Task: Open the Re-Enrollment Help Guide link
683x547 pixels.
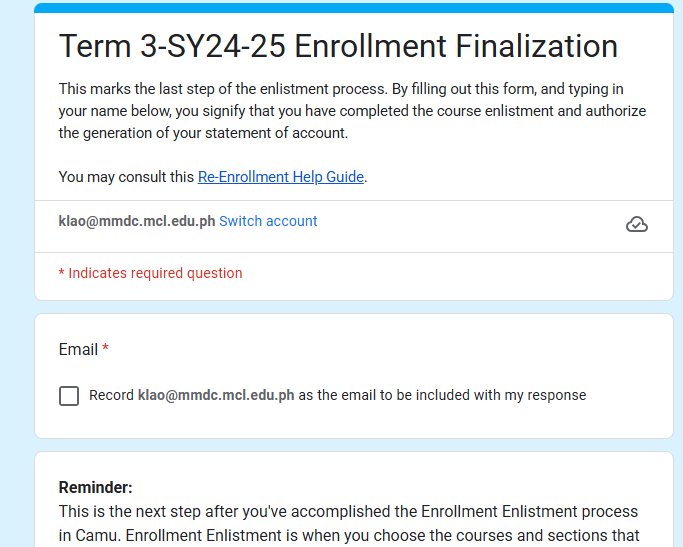Action: tap(281, 177)
